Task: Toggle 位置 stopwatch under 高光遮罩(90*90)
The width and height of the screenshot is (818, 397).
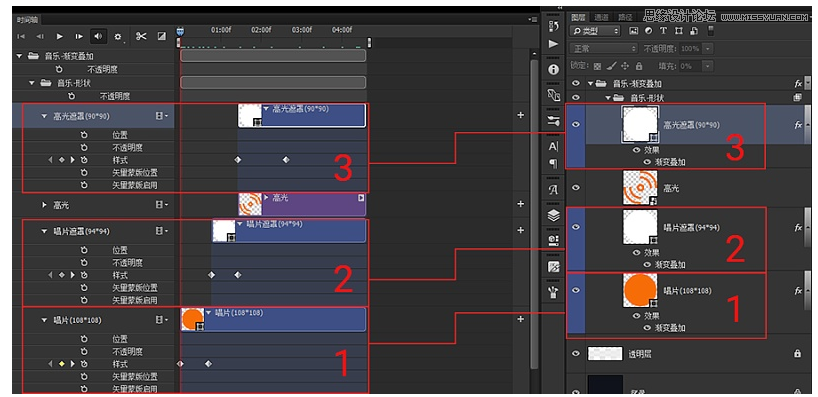Action: [x=84, y=135]
